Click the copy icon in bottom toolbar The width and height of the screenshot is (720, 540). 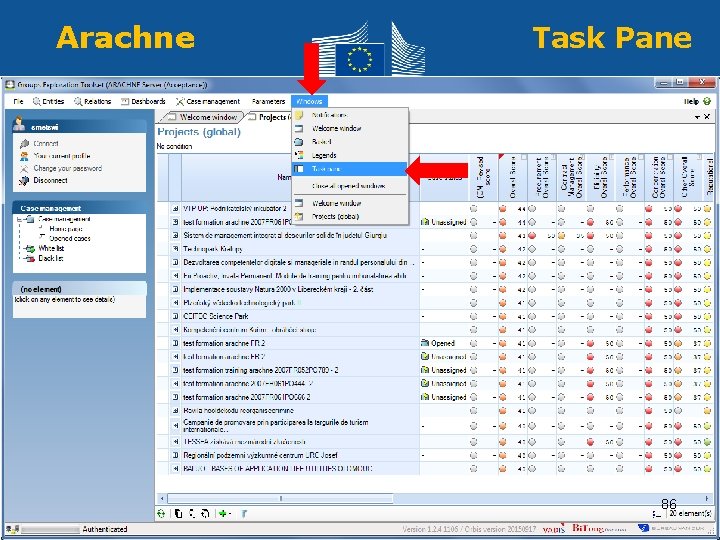179,513
